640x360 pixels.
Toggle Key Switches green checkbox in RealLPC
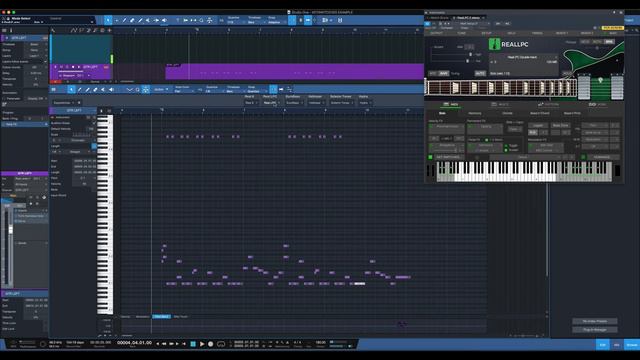click(430, 157)
